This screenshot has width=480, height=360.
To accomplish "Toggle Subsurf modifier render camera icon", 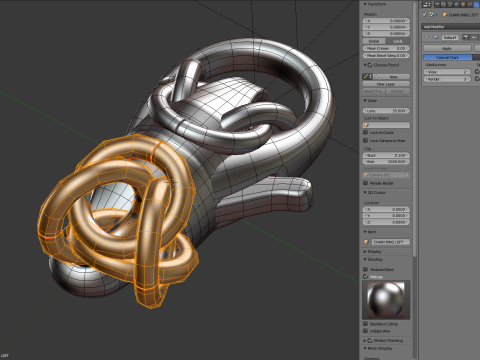I will tap(465, 37).
